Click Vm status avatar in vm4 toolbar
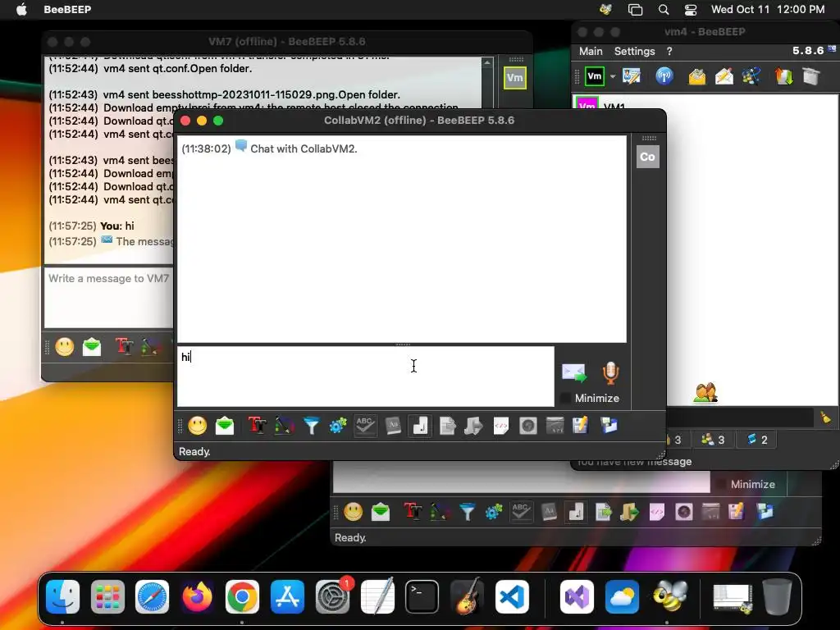This screenshot has height=630, width=840. coord(595,76)
